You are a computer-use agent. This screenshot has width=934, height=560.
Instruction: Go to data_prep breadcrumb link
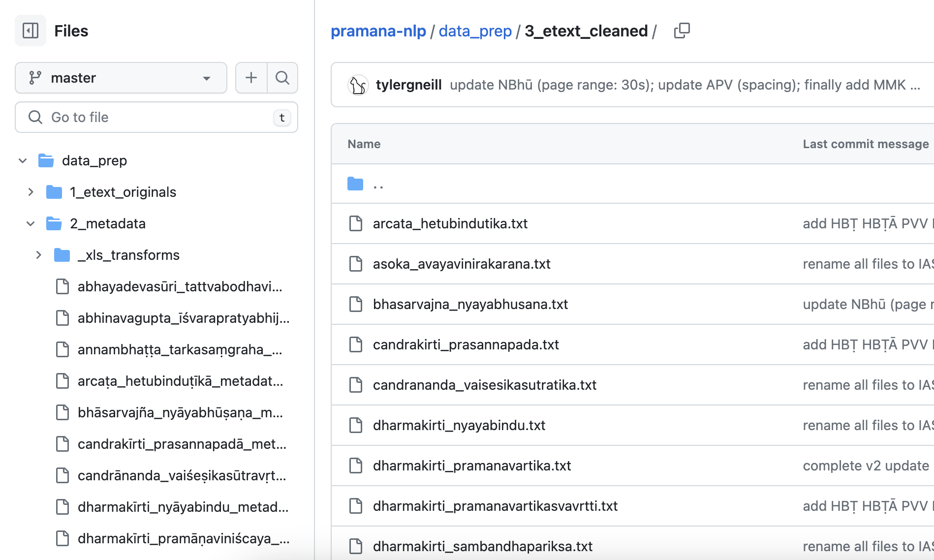[x=475, y=31]
